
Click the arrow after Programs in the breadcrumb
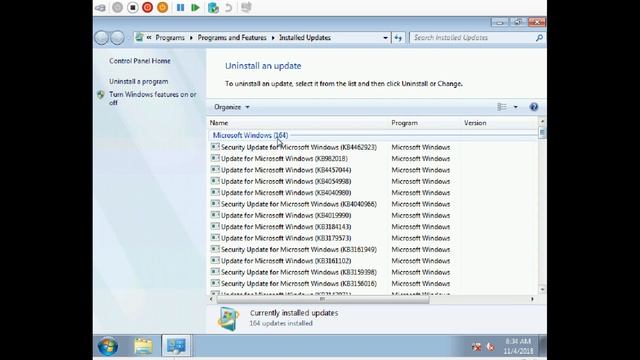pos(191,38)
